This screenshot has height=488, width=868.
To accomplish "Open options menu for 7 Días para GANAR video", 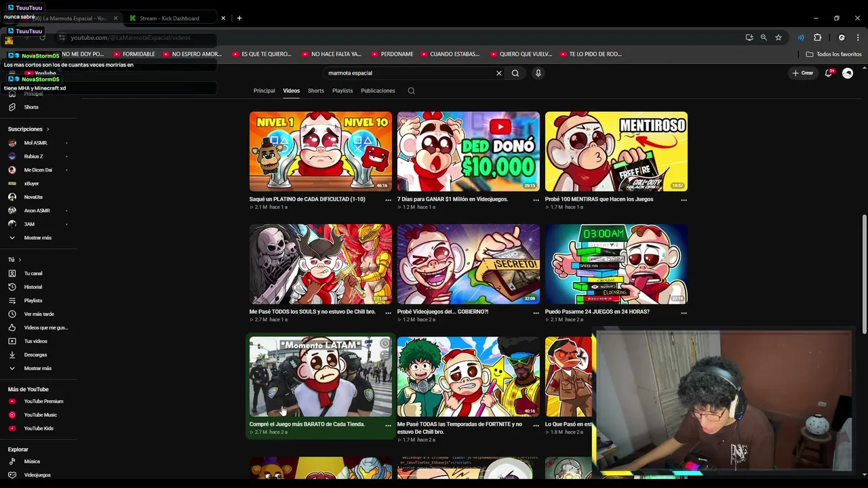I will click(536, 200).
